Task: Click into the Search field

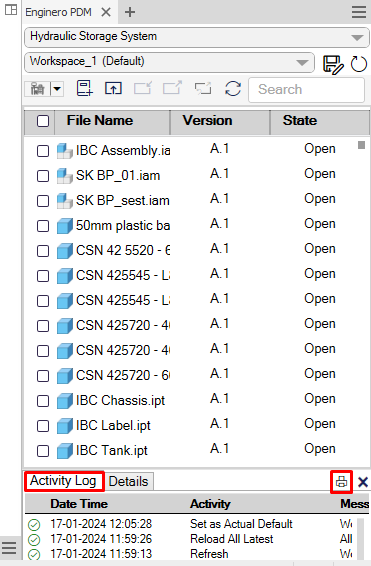Action: (x=307, y=90)
